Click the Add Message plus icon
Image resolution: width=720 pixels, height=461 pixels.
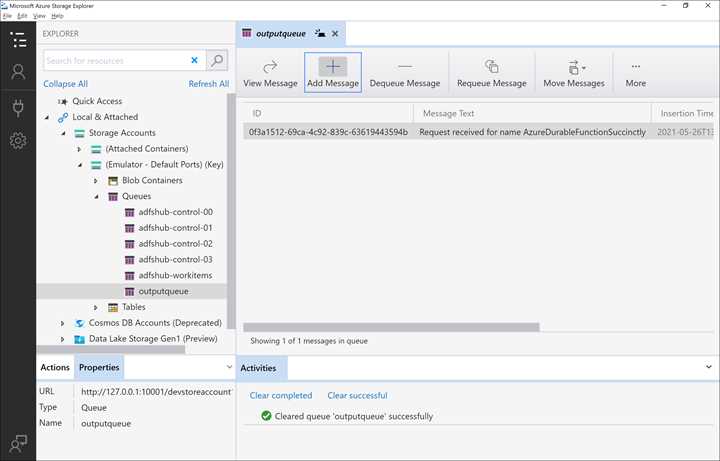pos(333,67)
